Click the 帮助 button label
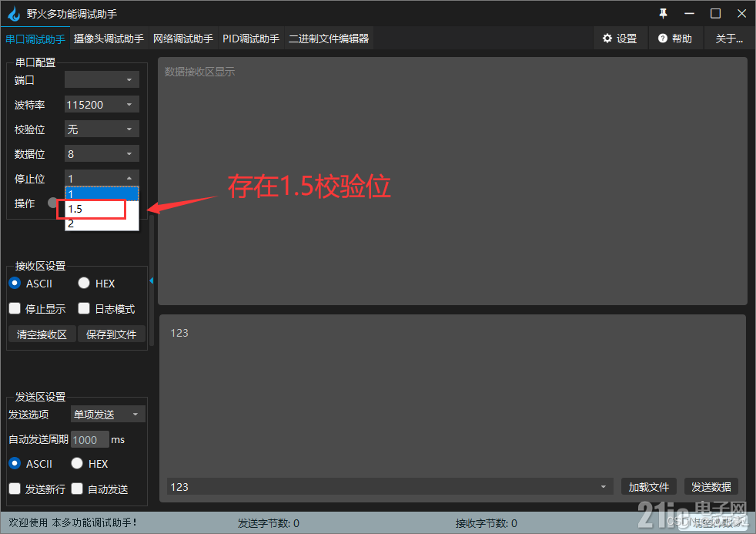Image resolution: width=756 pixels, height=534 pixels. tap(682, 39)
